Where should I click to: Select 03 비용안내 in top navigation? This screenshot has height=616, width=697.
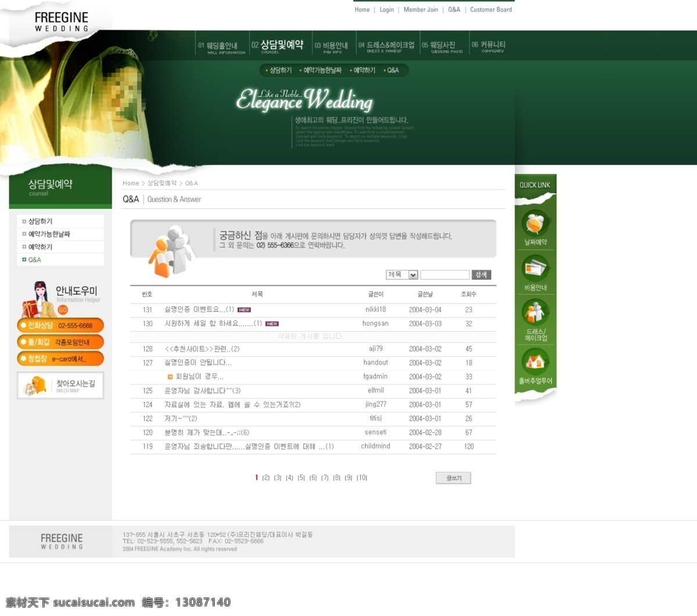(x=331, y=46)
